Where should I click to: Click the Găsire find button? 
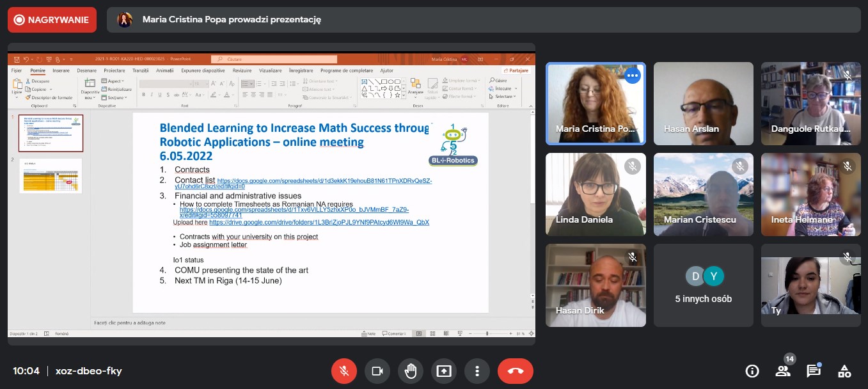[498, 81]
